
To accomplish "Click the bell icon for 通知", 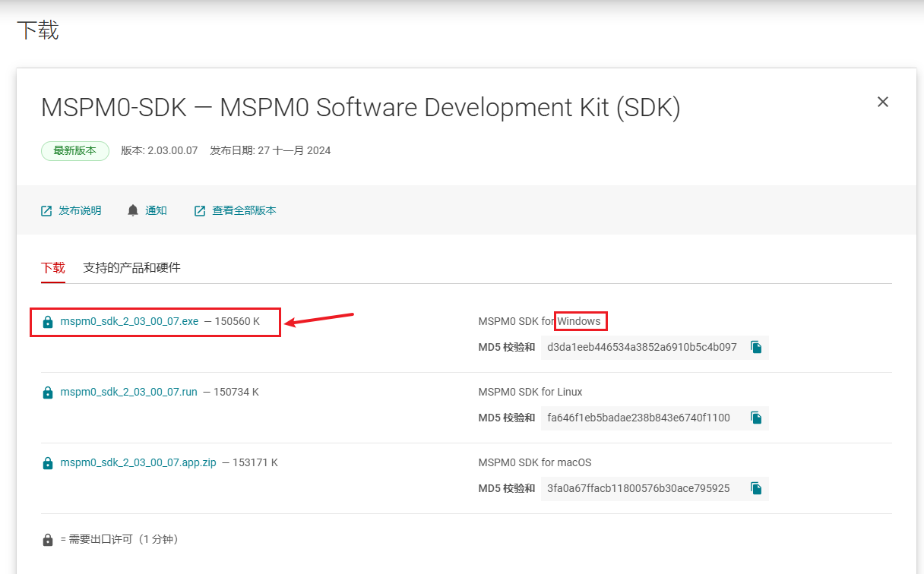I will click(133, 210).
